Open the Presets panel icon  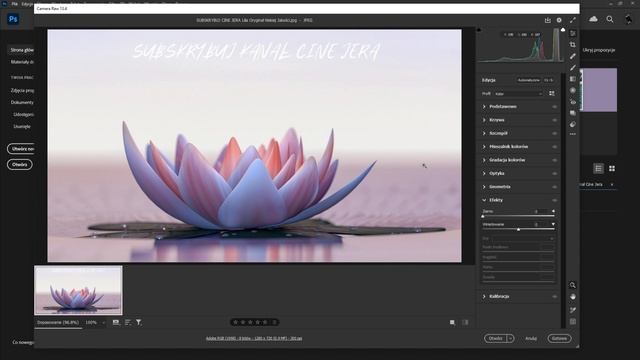(x=573, y=124)
